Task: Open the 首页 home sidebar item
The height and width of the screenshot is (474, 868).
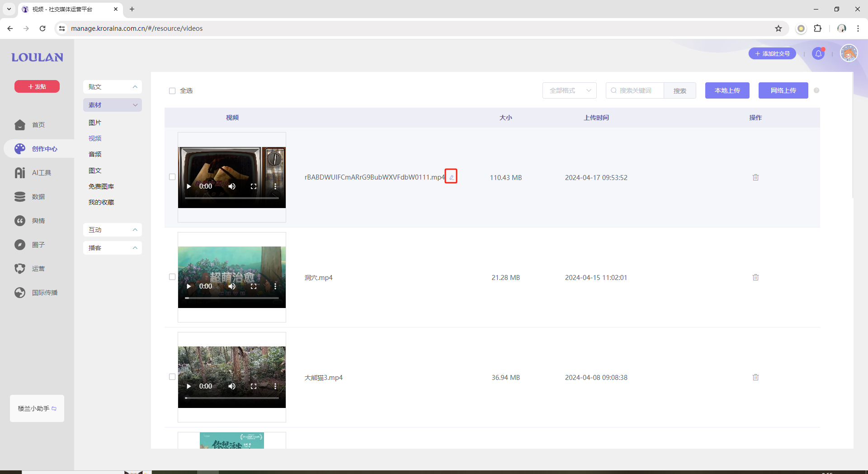Action: 30,125
